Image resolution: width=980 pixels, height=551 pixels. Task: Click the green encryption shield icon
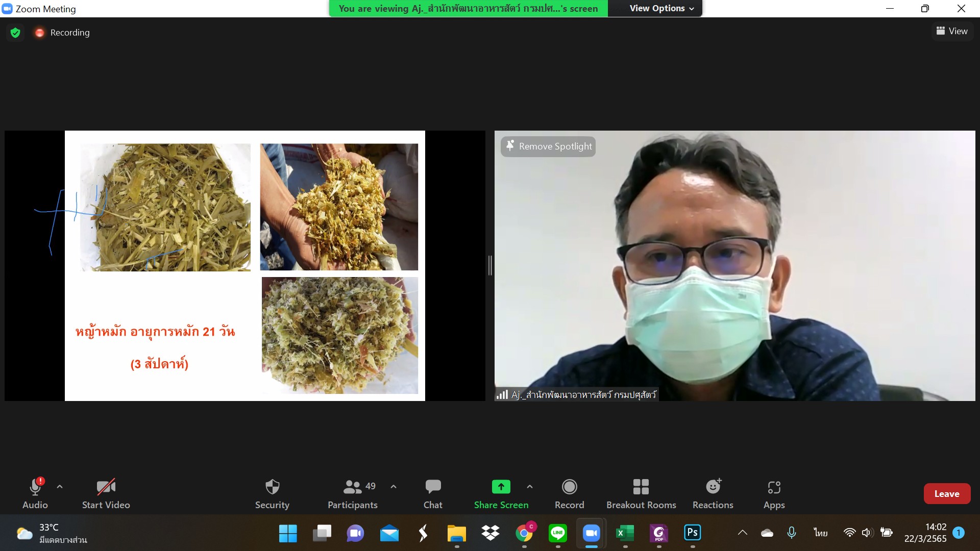(15, 33)
